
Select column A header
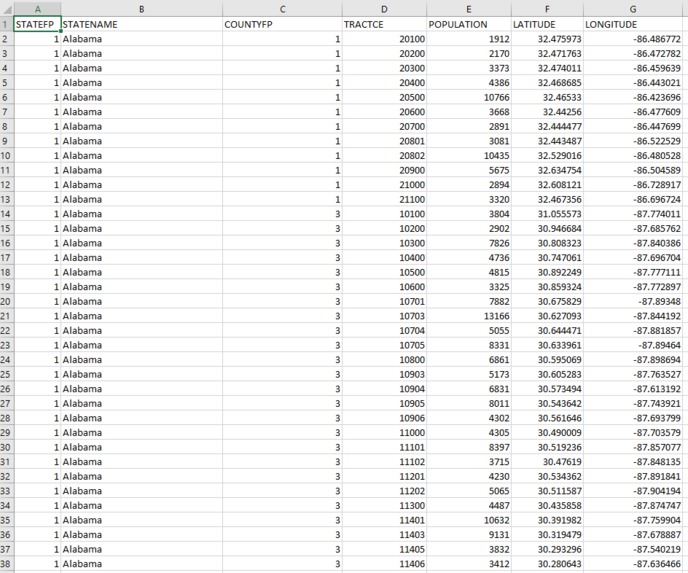pyautogui.click(x=37, y=9)
